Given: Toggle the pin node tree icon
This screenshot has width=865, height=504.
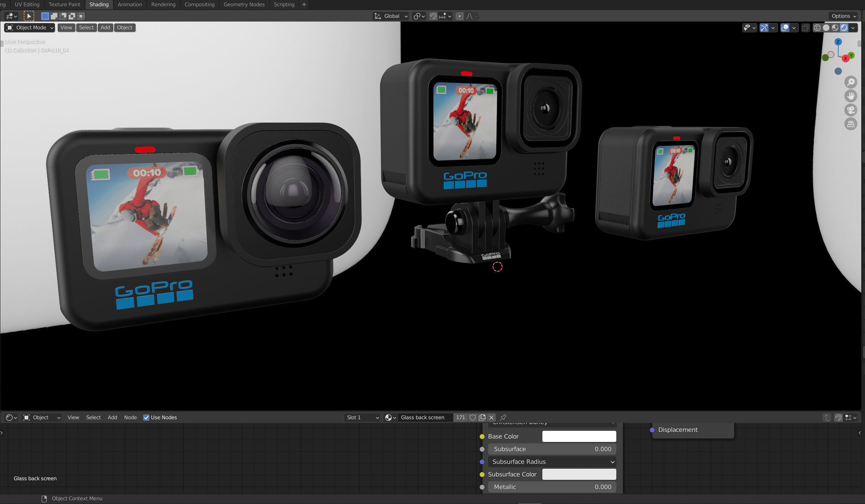Looking at the screenshot, I should 503,417.
